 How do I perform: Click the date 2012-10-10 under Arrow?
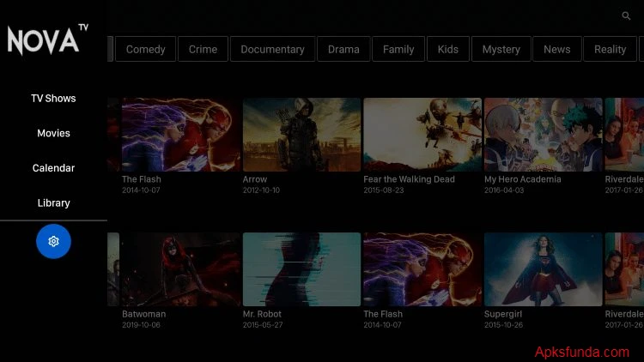click(x=261, y=190)
